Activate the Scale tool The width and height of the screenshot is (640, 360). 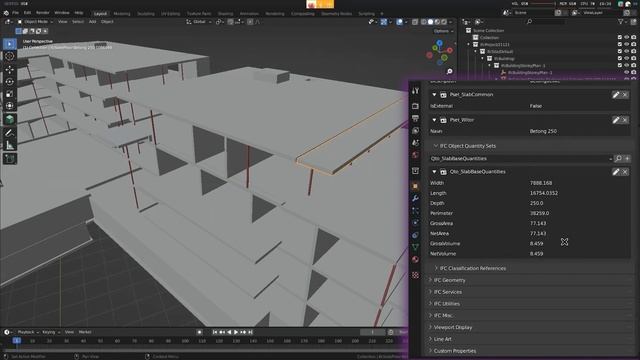point(9,94)
